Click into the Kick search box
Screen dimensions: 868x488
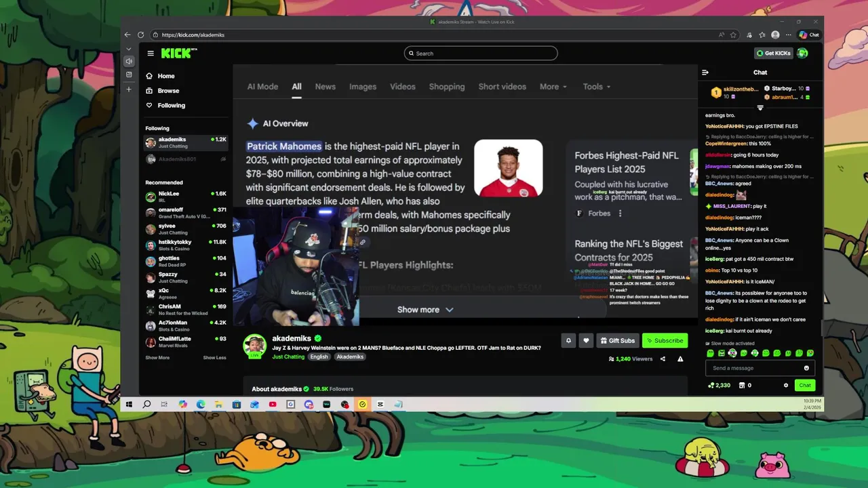481,54
